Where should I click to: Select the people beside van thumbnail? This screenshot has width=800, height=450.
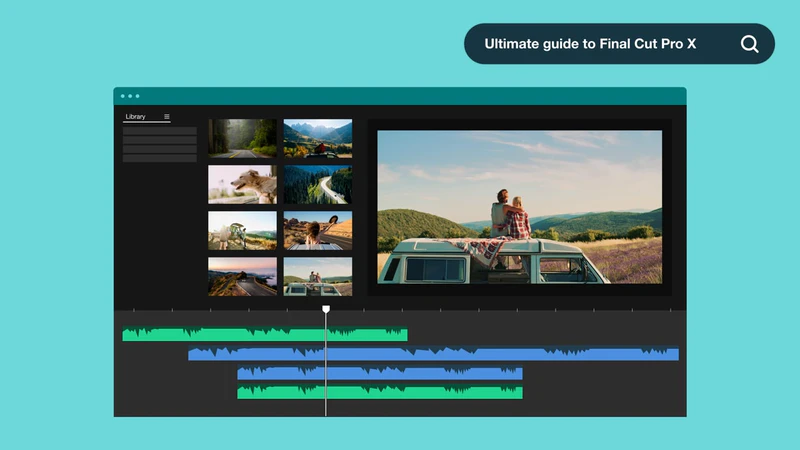(x=242, y=231)
